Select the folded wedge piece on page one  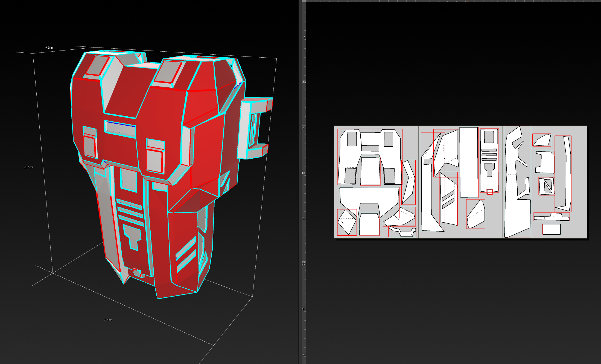point(399,217)
